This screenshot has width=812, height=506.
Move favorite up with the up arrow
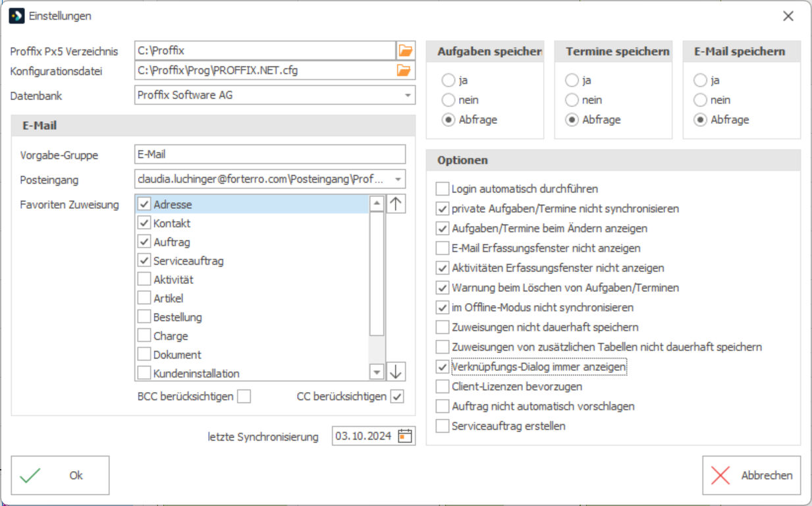(396, 204)
